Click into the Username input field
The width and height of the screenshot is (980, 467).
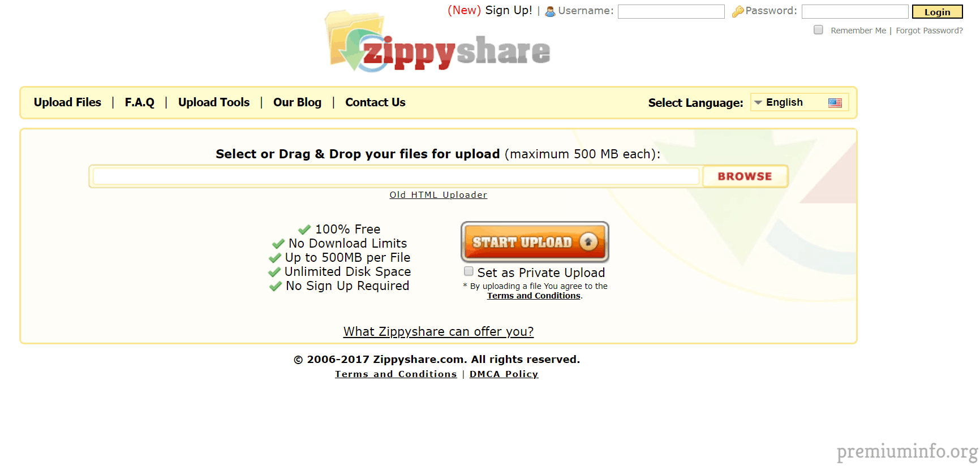671,11
